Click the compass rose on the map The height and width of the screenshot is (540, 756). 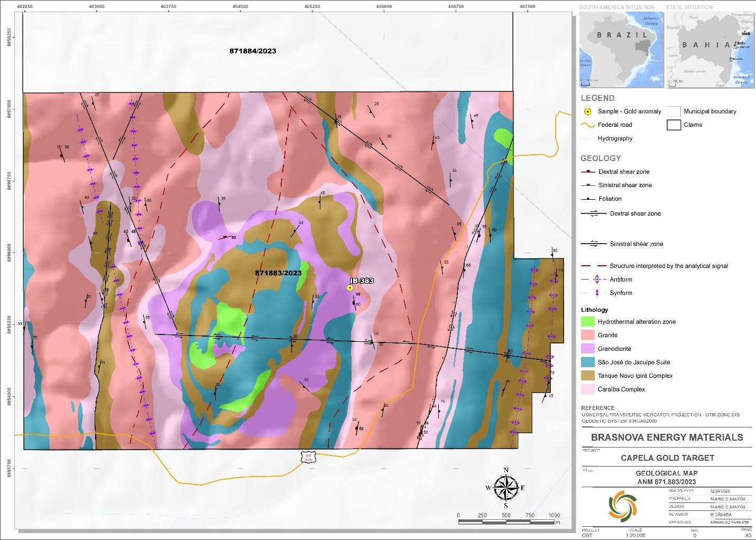(x=506, y=487)
